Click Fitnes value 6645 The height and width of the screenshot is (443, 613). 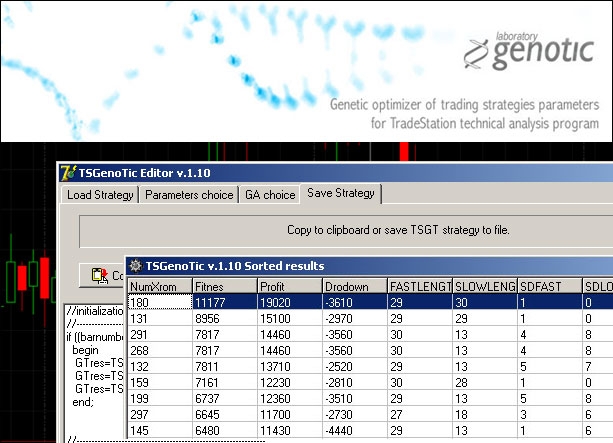(207, 415)
